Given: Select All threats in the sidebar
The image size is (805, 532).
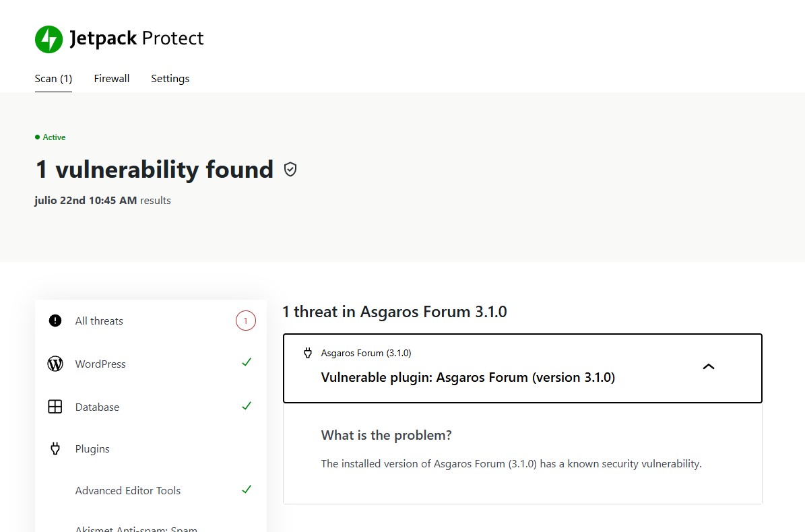Looking at the screenshot, I should (151, 321).
